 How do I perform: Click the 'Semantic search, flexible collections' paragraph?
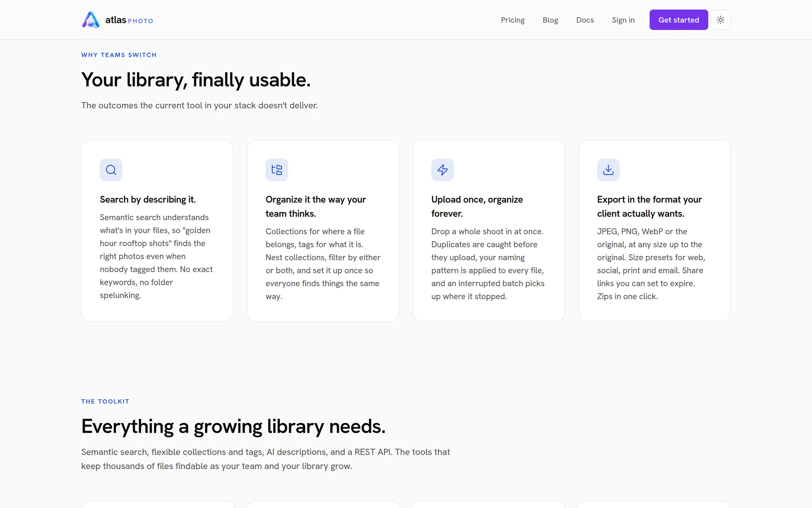(266, 459)
